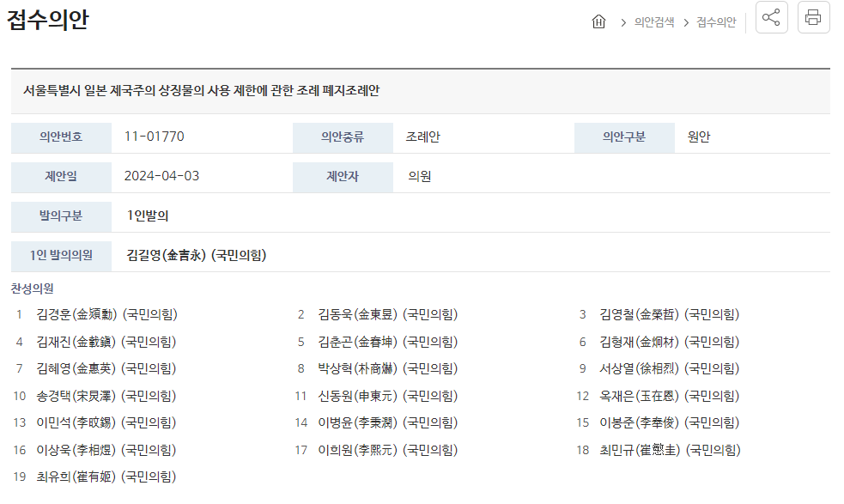The image size is (844, 504).
Task: Click the bill title 폐지조례안 text
Action: pos(350,90)
